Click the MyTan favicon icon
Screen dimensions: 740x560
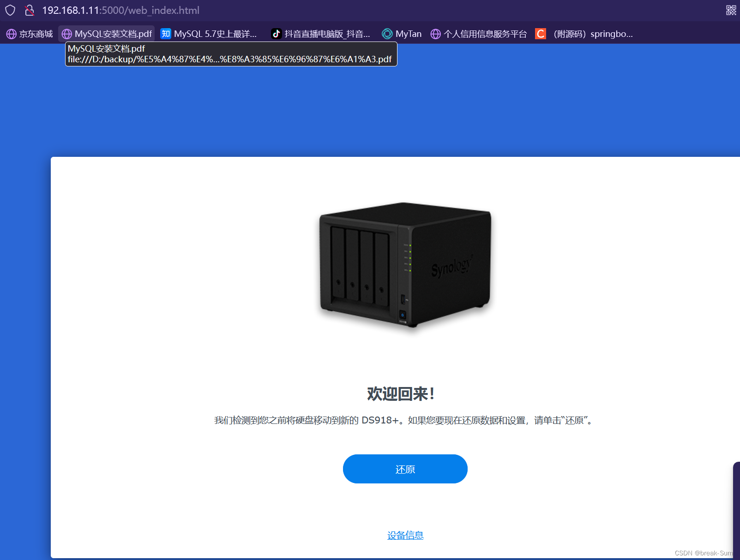[x=387, y=34]
